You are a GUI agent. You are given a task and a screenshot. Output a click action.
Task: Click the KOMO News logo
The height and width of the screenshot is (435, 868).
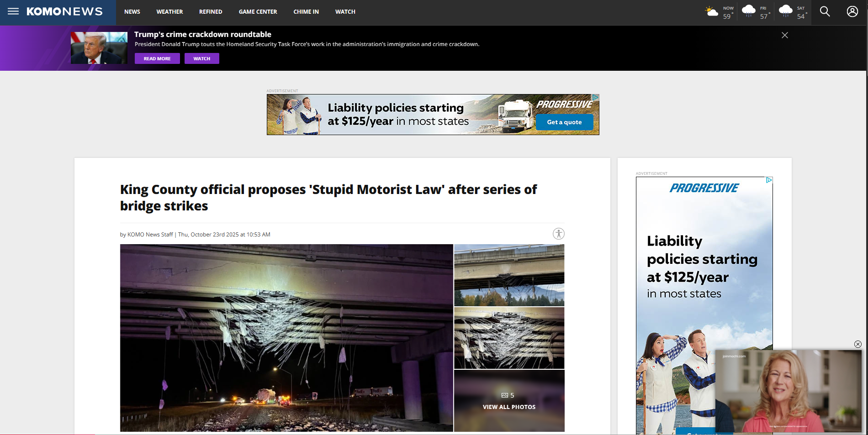(x=64, y=11)
